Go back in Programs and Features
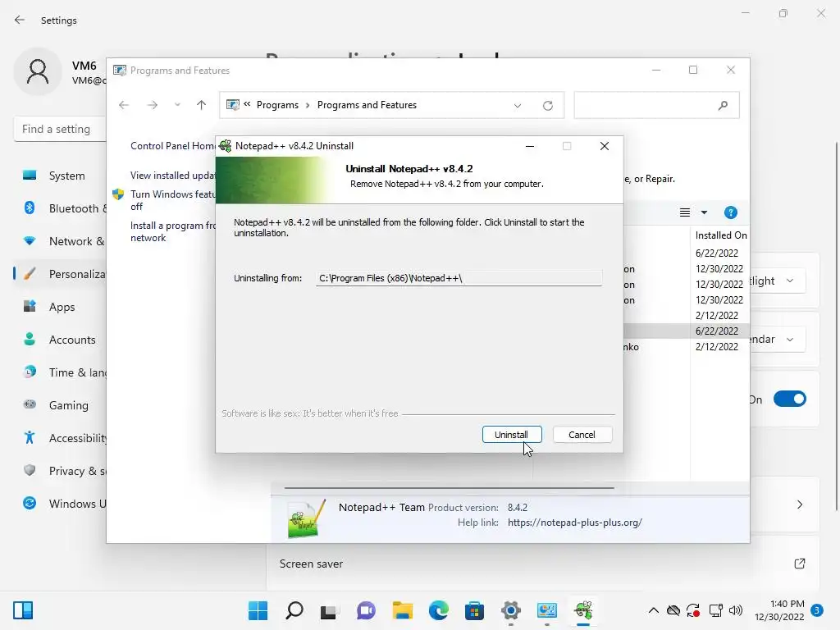The height and width of the screenshot is (630, 840). pos(124,105)
